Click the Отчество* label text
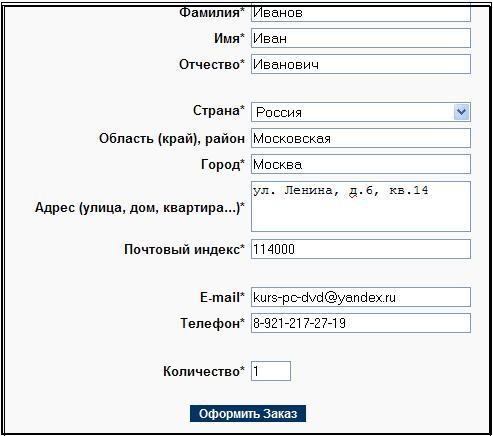Image resolution: width=493 pixels, height=436 pixels. (x=212, y=64)
